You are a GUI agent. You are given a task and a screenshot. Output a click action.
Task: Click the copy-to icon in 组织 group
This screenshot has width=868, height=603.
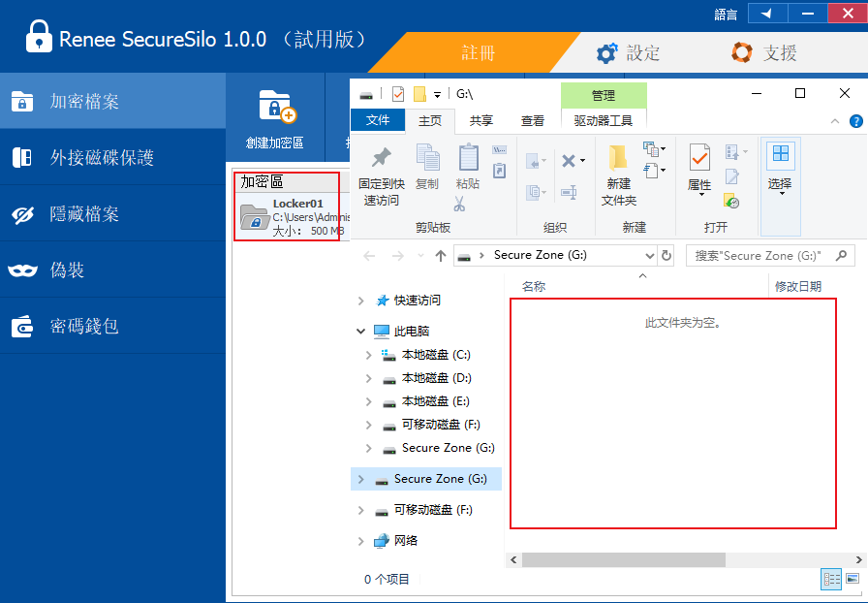pos(533,192)
